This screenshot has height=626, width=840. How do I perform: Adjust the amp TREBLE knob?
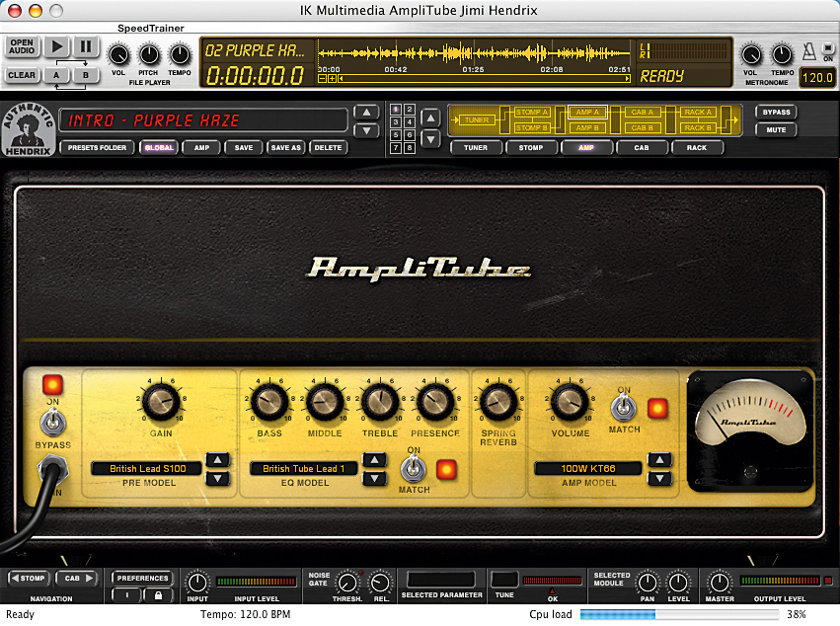pyautogui.click(x=380, y=402)
